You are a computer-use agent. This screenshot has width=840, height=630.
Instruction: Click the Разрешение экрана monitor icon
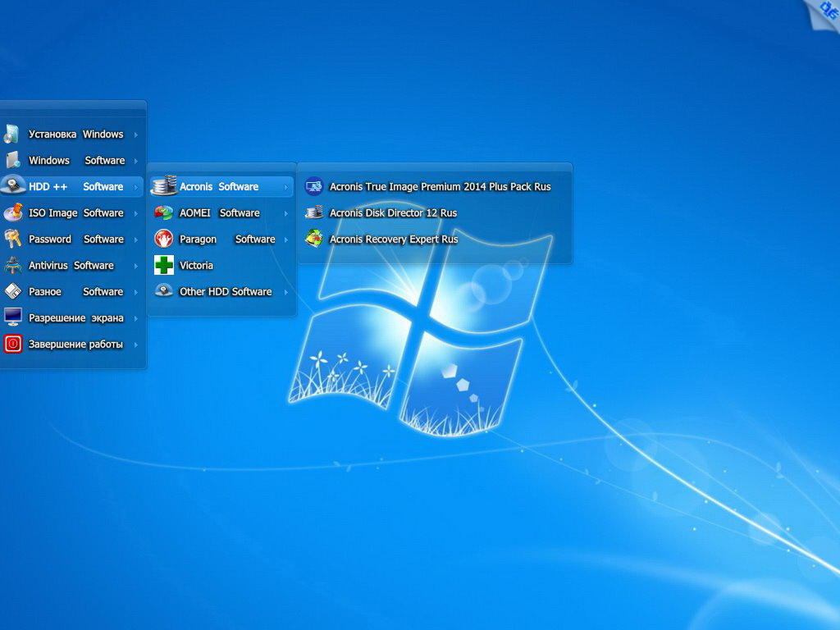pyautogui.click(x=12, y=317)
